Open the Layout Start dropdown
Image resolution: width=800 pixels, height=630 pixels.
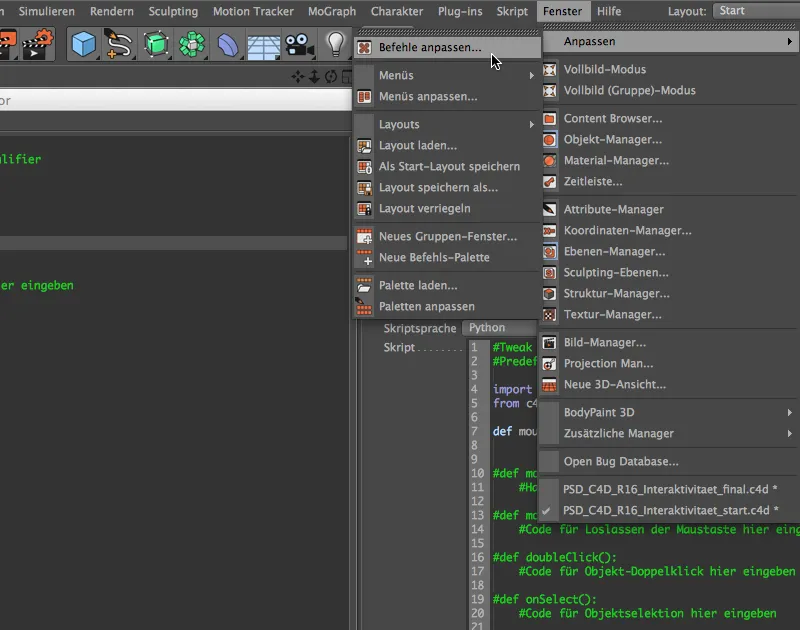click(x=757, y=11)
